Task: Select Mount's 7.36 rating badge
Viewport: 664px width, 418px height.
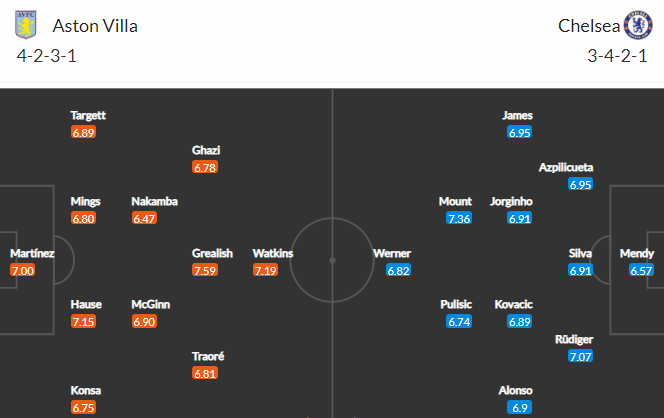Action: 459,219
